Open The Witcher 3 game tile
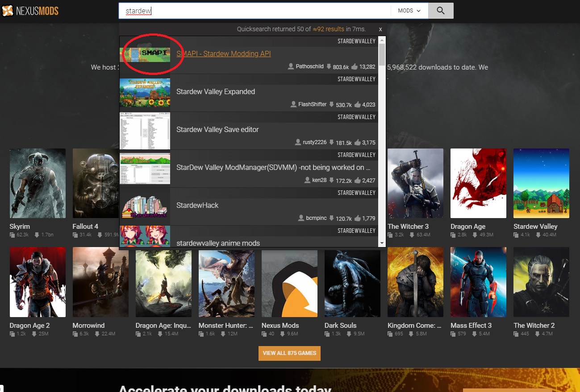 415,183
